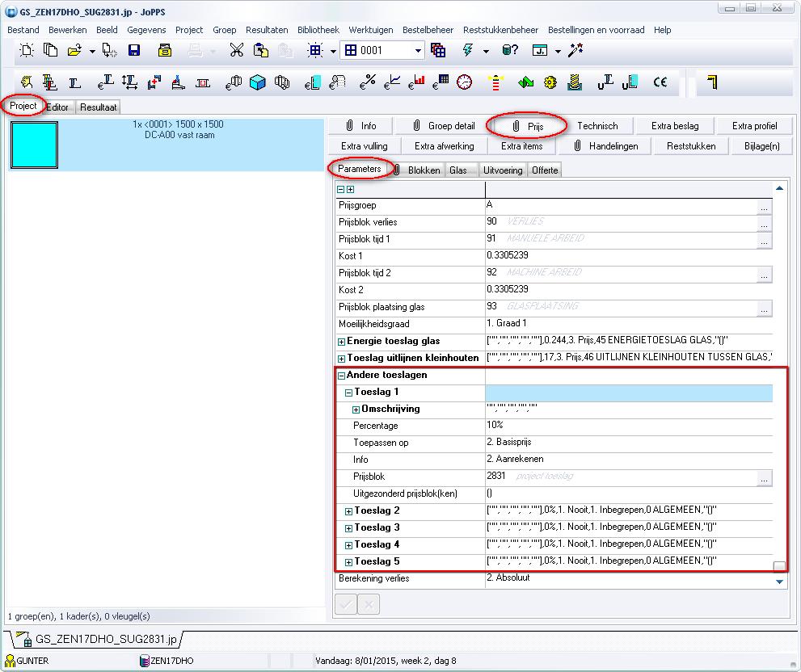Click the New project icon
The height and width of the screenshot is (672, 801).
tap(26, 50)
